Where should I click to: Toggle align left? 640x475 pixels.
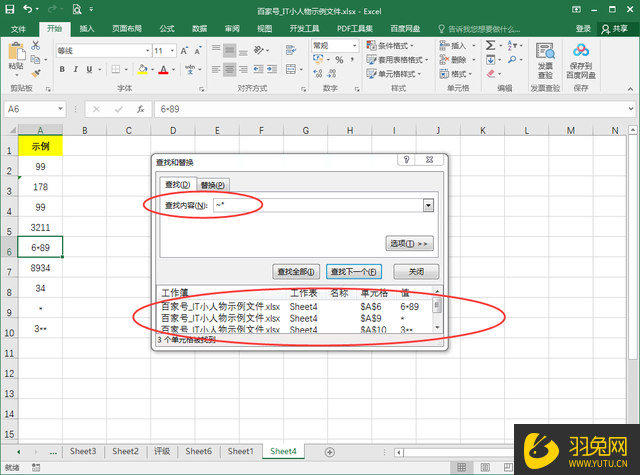point(216,69)
